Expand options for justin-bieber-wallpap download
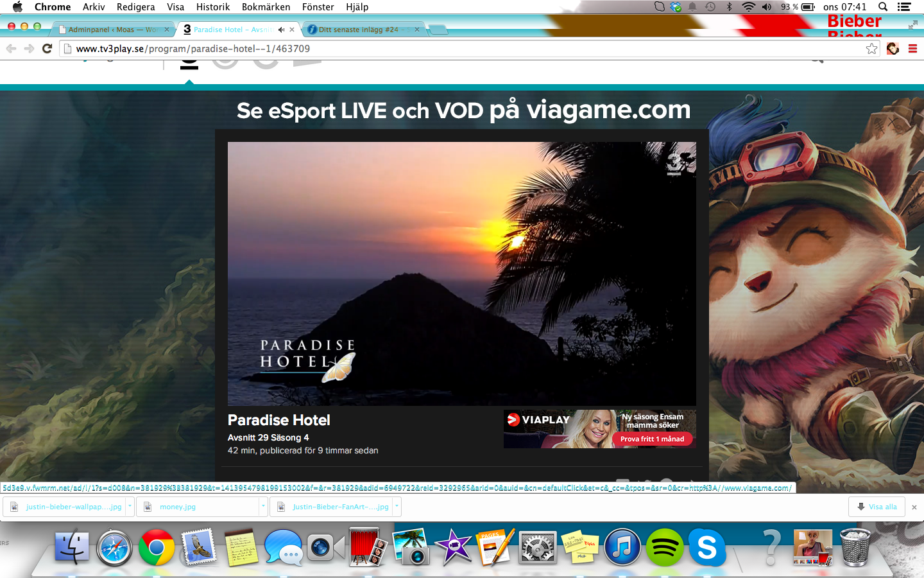 coord(130,506)
